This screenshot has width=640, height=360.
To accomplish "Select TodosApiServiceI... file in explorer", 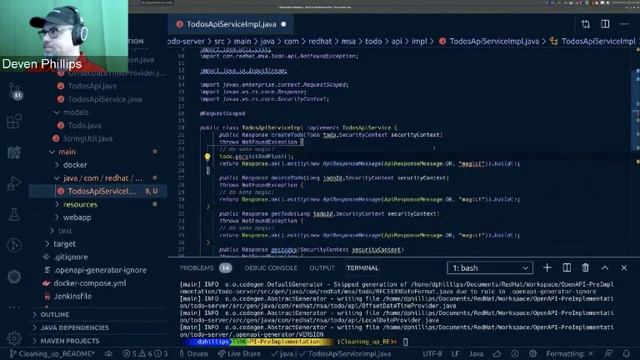I will pyautogui.click(x=98, y=191).
